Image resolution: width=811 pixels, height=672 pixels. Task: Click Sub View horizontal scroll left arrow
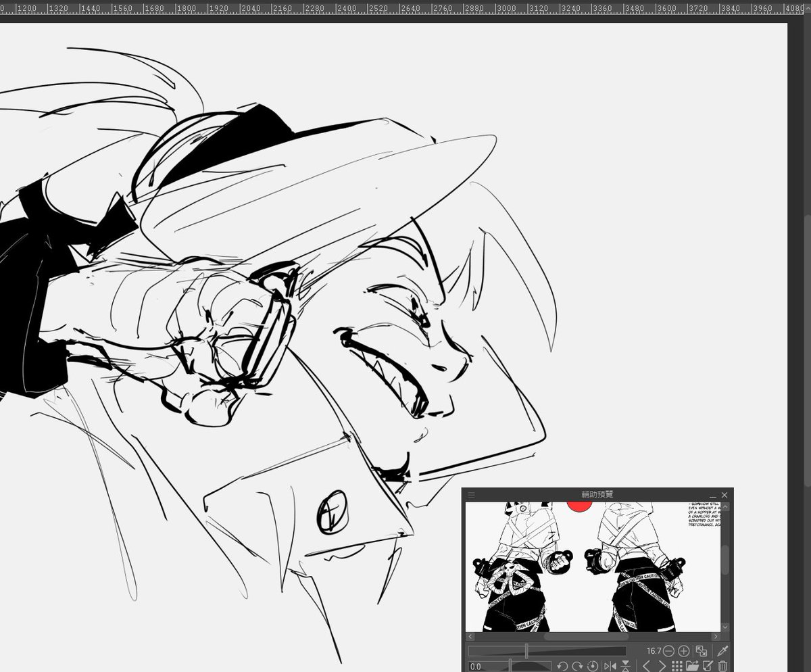pos(470,636)
